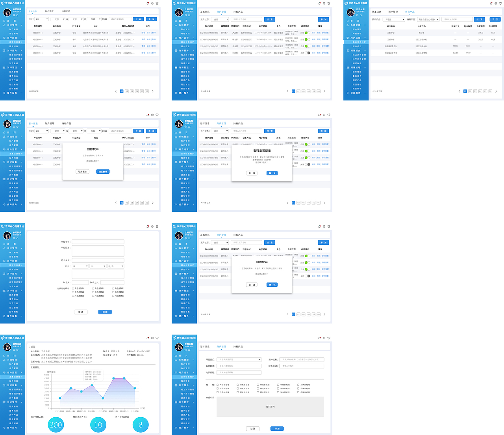Open the 西城 district dropdown on the dialog-free unit list
The image size is (504, 435).
click(x=94, y=19)
